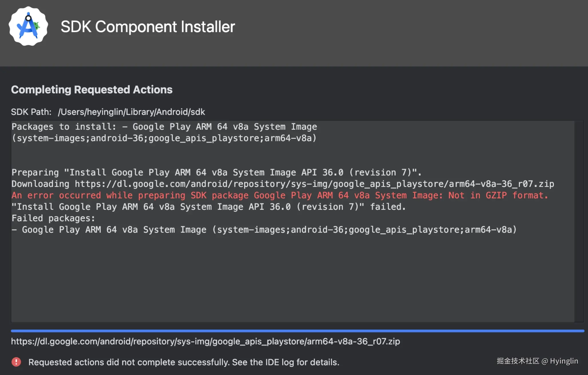This screenshot has height=375, width=588.
Task: Click the Hyinglin watermark text
Action: 537,361
